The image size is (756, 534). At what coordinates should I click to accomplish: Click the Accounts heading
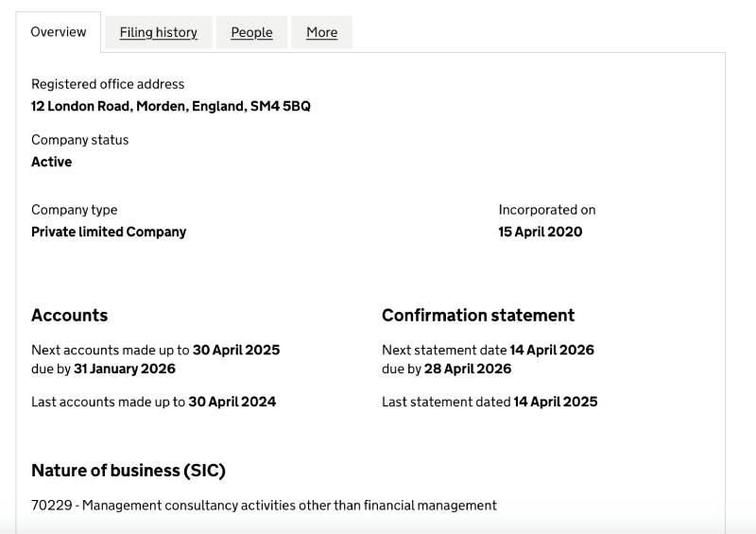tap(69, 315)
